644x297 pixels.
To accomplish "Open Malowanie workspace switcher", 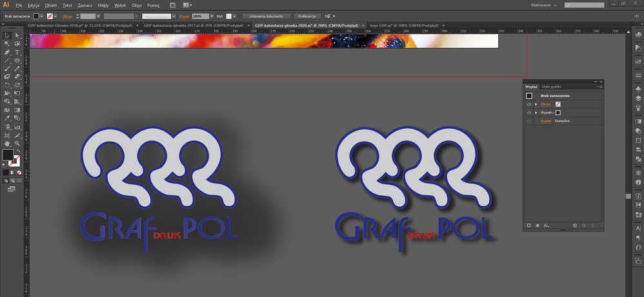I will tap(543, 5).
